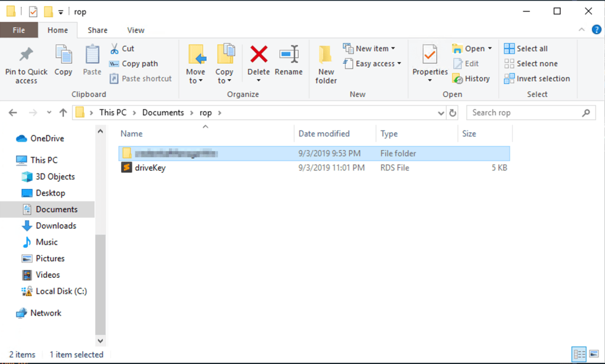Screen dimensions: 605x364
Task: Switch to the View ribbon tab
Action: pyautogui.click(x=135, y=30)
